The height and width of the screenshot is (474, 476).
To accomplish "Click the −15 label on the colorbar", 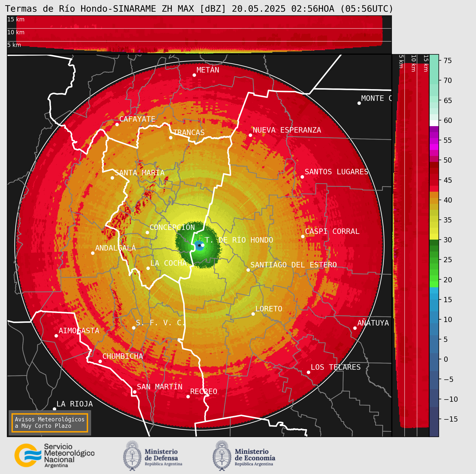I will click(x=451, y=419).
